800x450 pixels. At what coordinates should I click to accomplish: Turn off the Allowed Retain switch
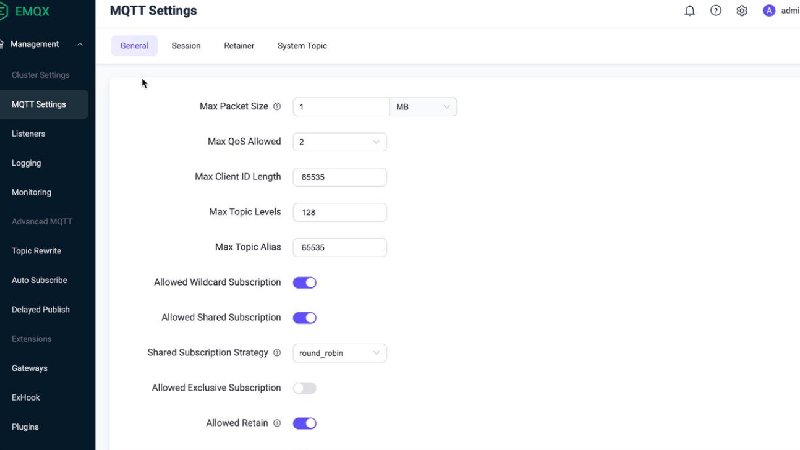click(x=305, y=423)
